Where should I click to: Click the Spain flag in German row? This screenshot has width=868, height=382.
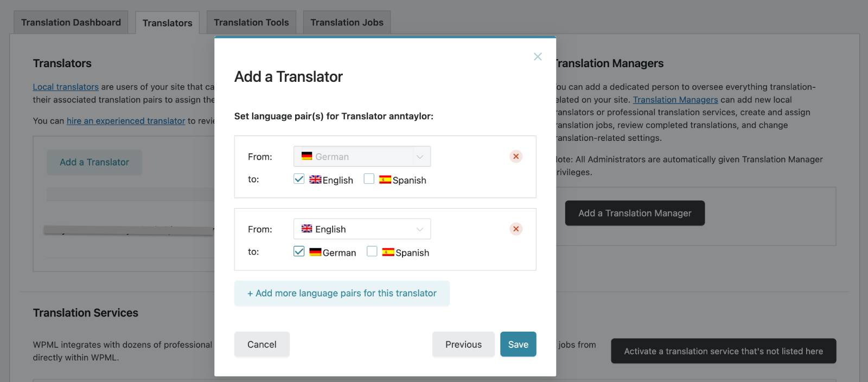tap(385, 179)
